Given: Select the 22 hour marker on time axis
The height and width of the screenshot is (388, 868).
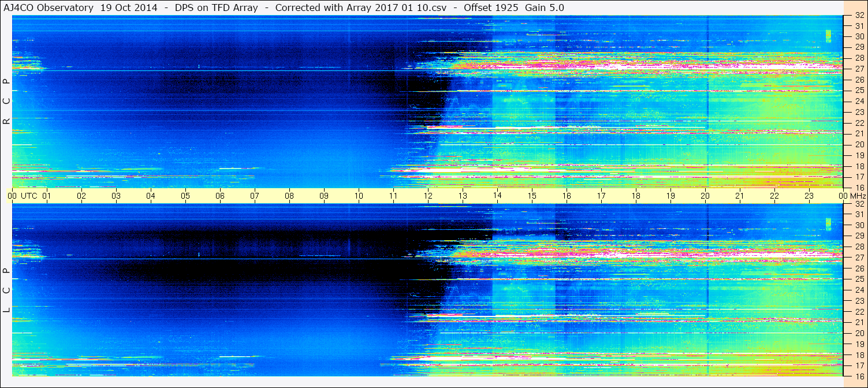Looking at the screenshot, I should (774, 196).
